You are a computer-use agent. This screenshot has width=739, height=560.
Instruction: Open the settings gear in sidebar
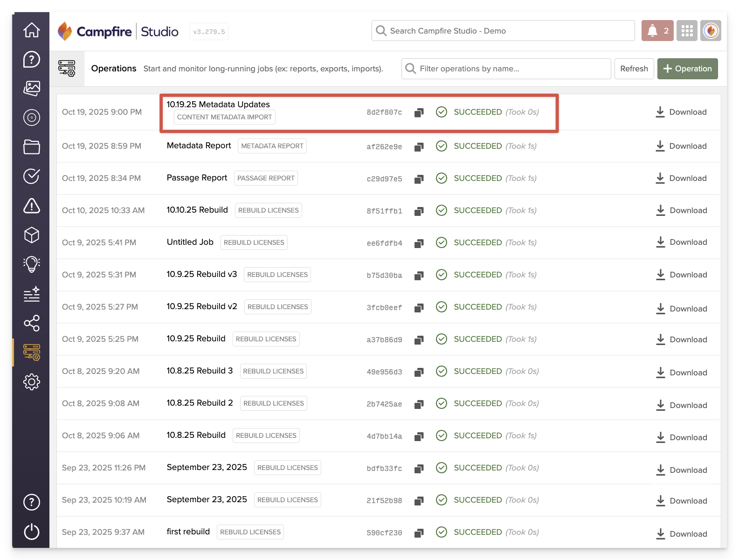coord(31,382)
